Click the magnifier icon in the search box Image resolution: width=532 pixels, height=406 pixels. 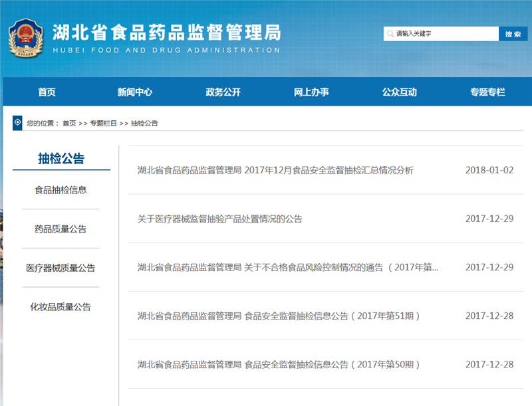pos(390,33)
